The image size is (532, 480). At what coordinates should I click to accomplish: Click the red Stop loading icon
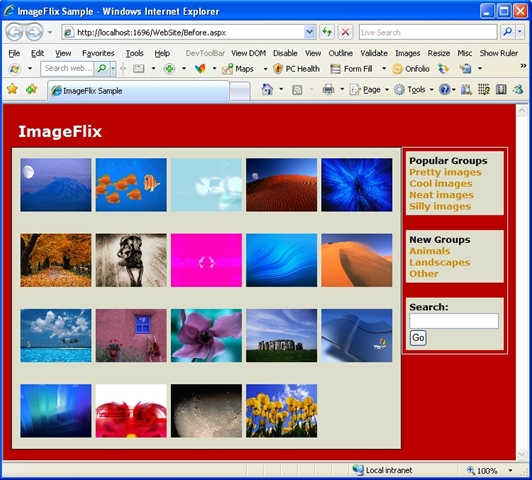tap(345, 33)
